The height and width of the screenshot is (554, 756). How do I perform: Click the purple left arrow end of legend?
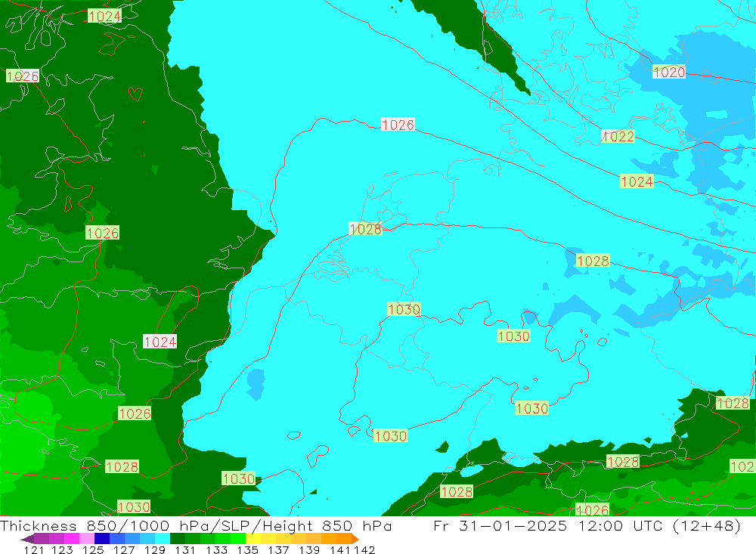click(x=27, y=539)
